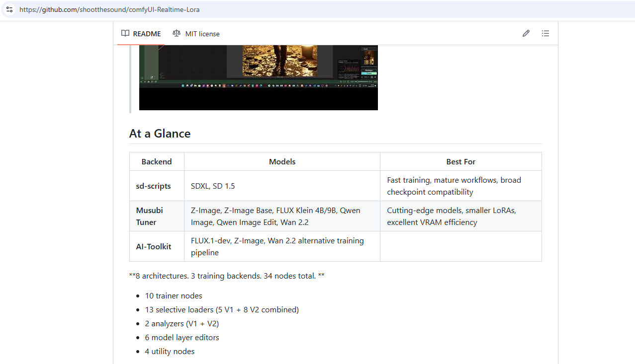This screenshot has width=635, height=364.
Task: Click the FLUX.1-dev, Z-Image, Wan 2.2 cell
Action: coord(282,246)
